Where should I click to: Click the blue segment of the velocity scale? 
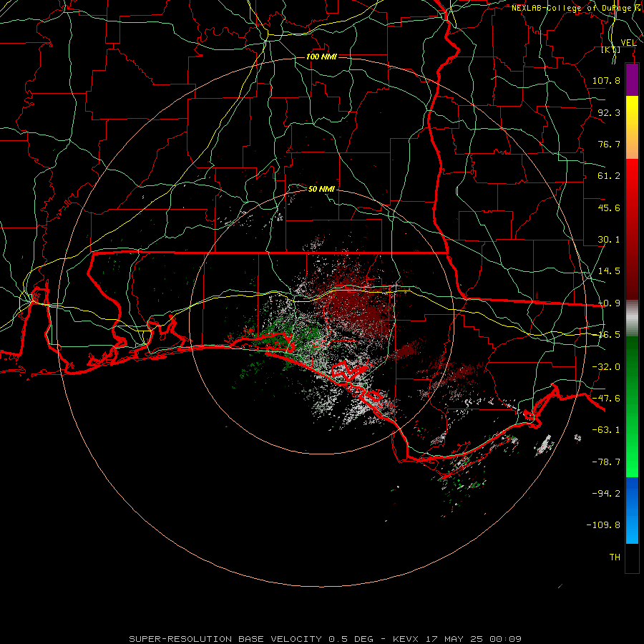coord(632,510)
